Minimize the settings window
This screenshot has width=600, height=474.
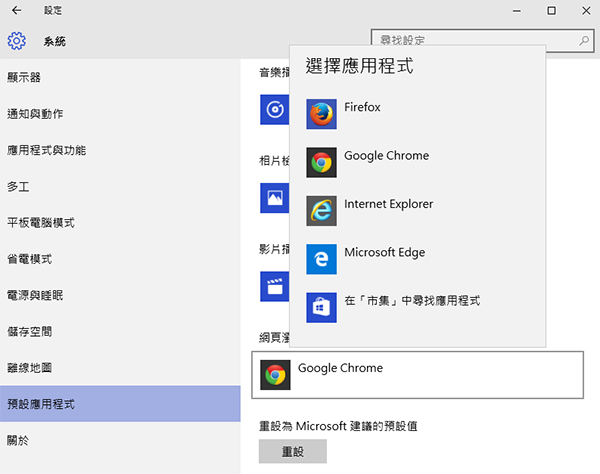click(x=517, y=11)
